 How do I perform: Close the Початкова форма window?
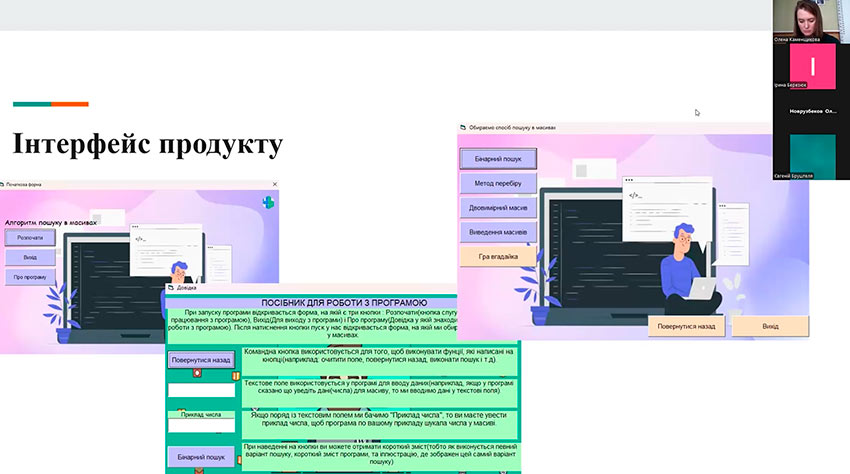[273, 185]
